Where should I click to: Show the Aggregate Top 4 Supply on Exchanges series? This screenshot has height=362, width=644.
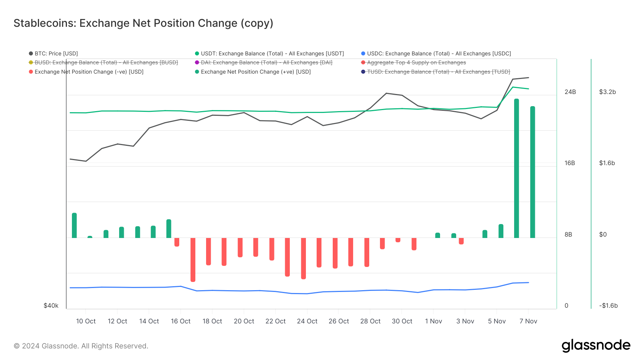[416, 63]
